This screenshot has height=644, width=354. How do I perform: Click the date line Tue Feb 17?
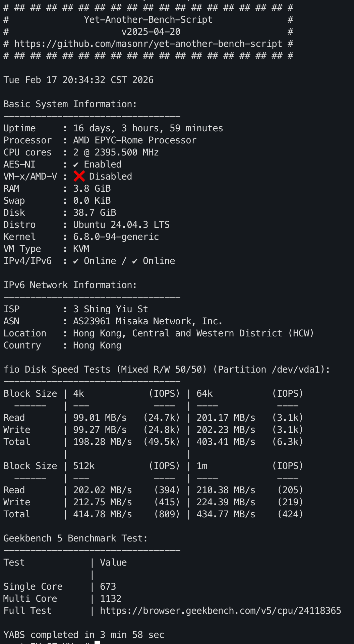(x=78, y=80)
